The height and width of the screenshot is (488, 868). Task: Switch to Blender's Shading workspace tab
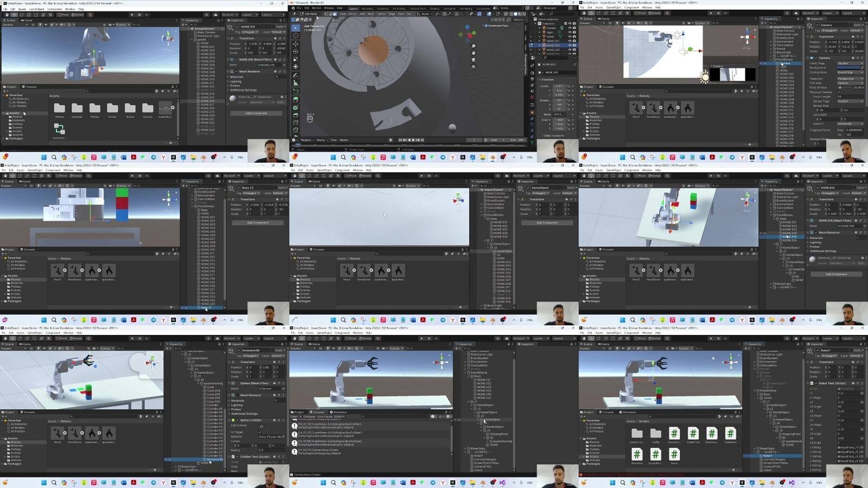pyautogui.click(x=435, y=9)
